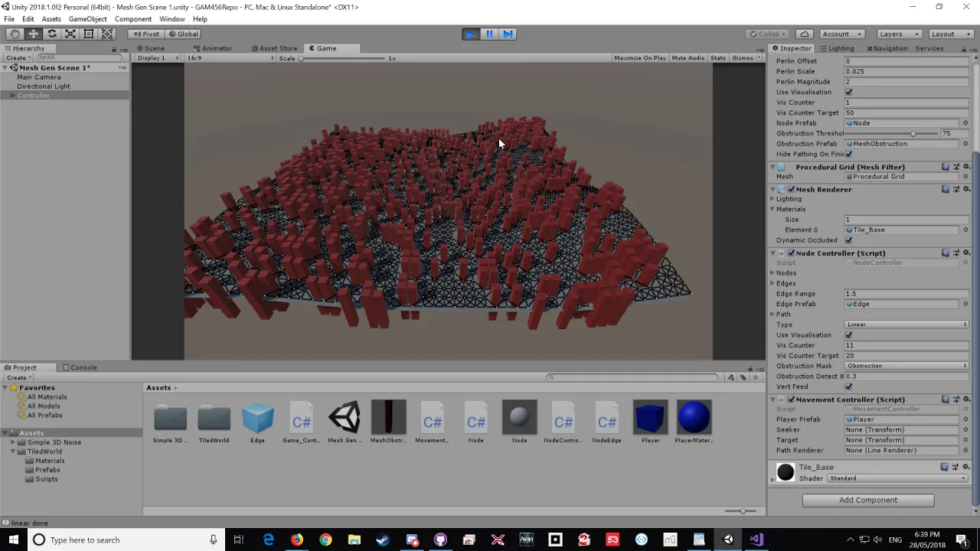Open Chrome from the taskbar
The height and width of the screenshot is (551, 980).
(x=325, y=540)
